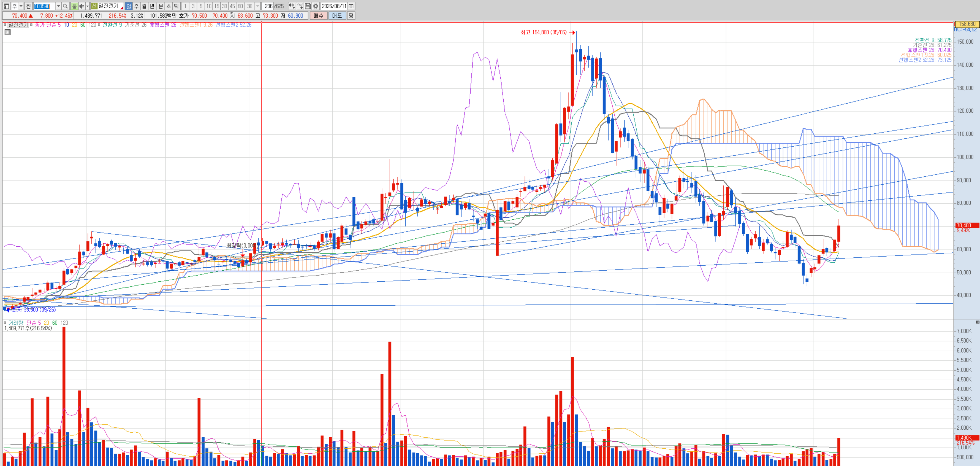
Task: Click the panel layout icon at far left
Action: click(x=6, y=6)
